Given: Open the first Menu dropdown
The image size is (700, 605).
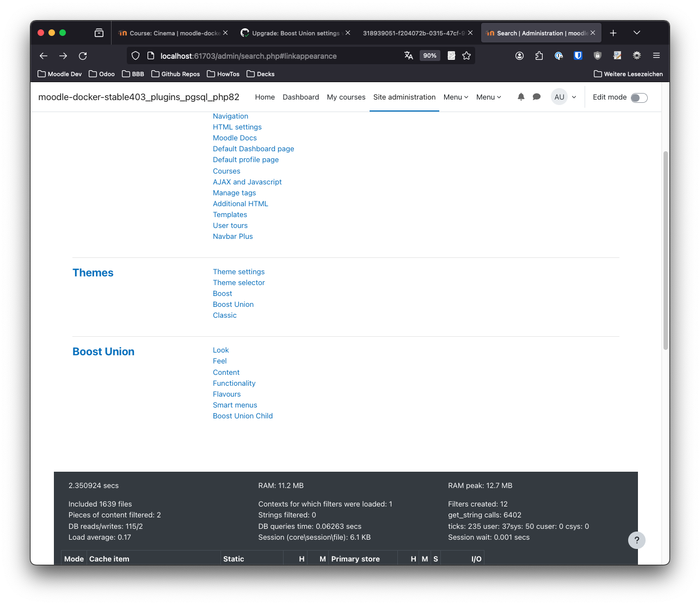Looking at the screenshot, I should tap(456, 97).
